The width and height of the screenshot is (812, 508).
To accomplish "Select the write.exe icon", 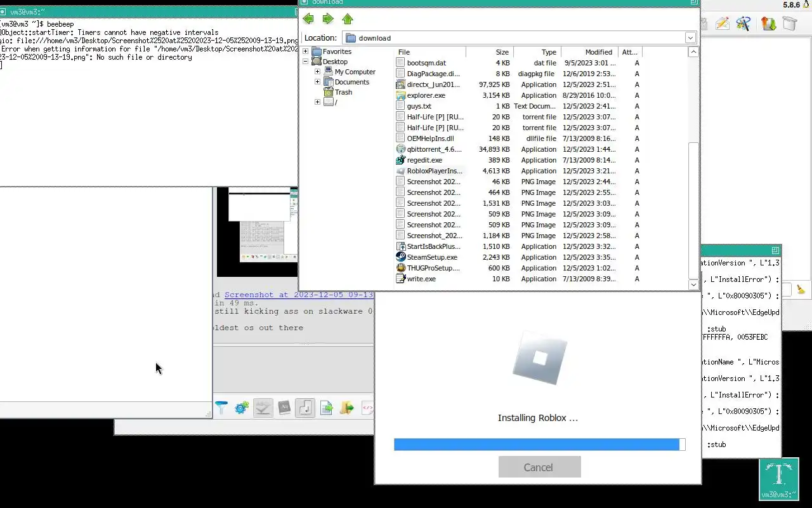I will [x=400, y=279].
